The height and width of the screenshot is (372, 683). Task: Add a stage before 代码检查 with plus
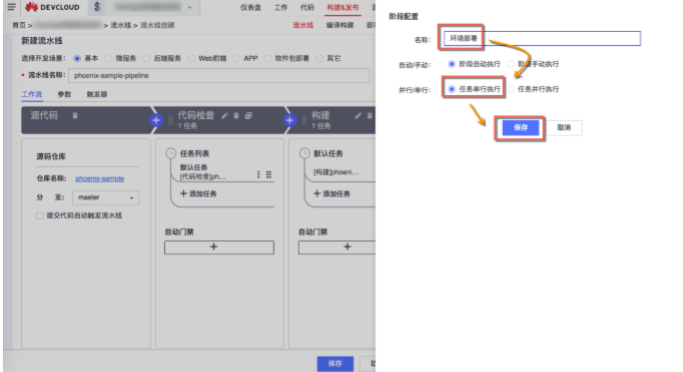click(x=156, y=120)
